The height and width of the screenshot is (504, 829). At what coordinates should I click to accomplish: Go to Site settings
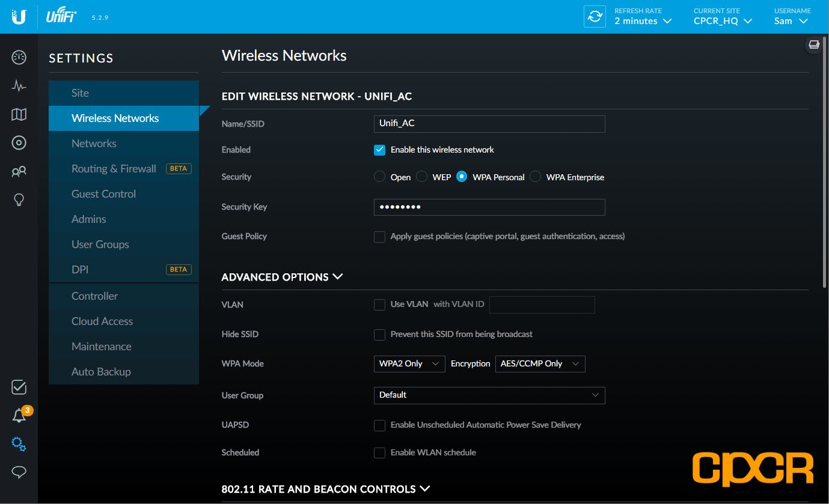[x=124, y=93]
